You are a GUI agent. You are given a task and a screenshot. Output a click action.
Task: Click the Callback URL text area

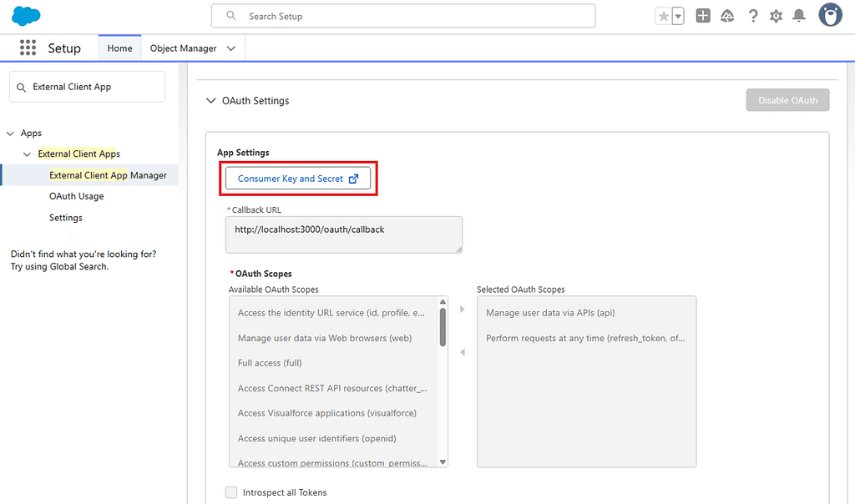[343, 234]
